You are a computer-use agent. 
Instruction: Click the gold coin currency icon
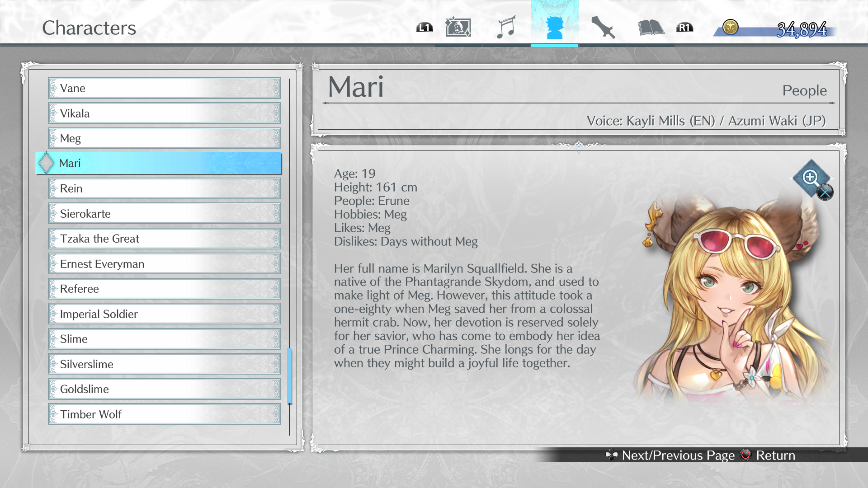coord(730,28)
